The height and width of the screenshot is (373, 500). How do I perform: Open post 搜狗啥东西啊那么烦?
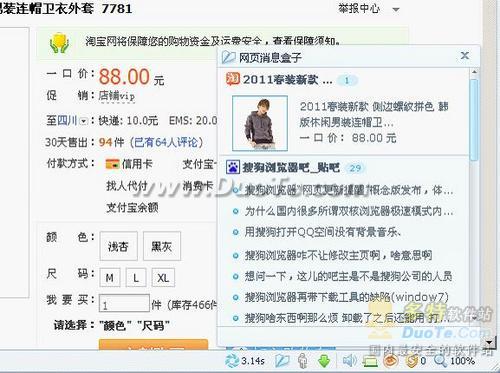pos(347,318)
